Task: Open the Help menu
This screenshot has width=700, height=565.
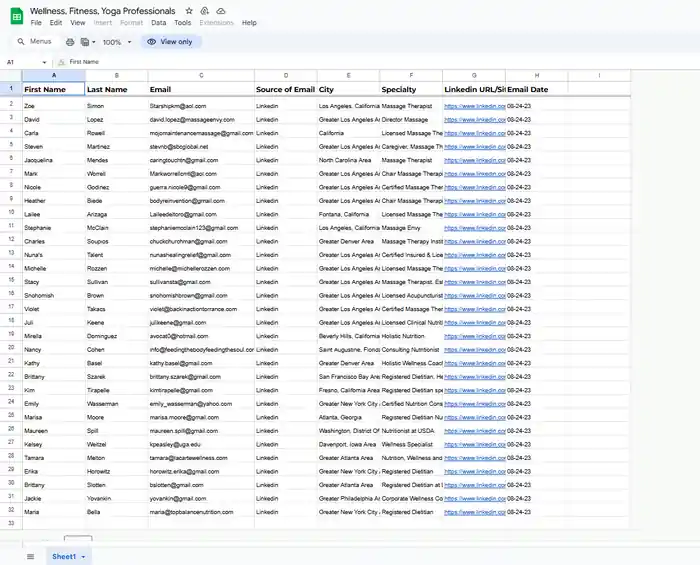Action: click(249, 23)
